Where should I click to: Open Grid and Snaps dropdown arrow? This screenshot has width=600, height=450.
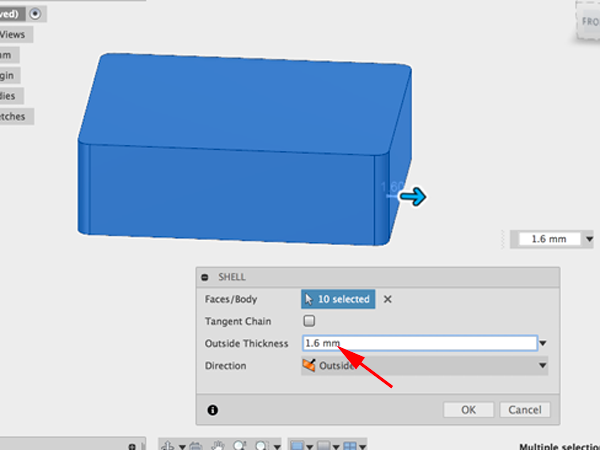point(336,447)
